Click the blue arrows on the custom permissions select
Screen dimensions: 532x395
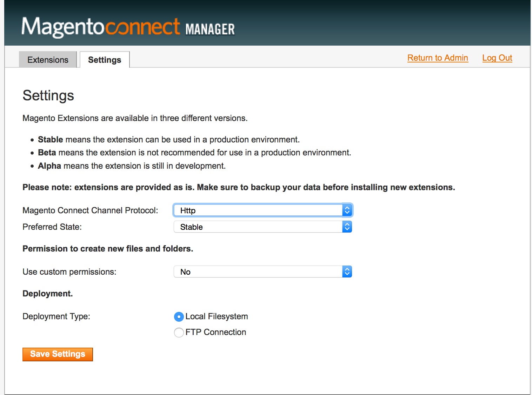pyautogui.click(x=347, y=272)
